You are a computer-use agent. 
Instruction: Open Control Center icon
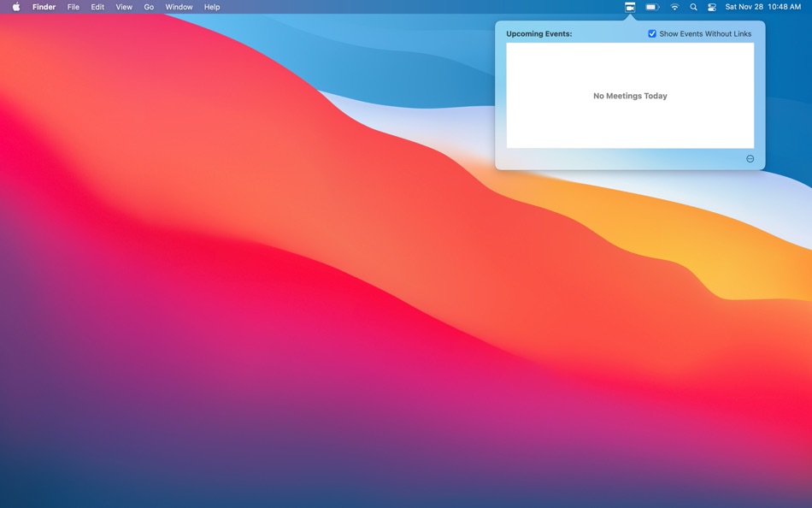[x=712, y=7]
